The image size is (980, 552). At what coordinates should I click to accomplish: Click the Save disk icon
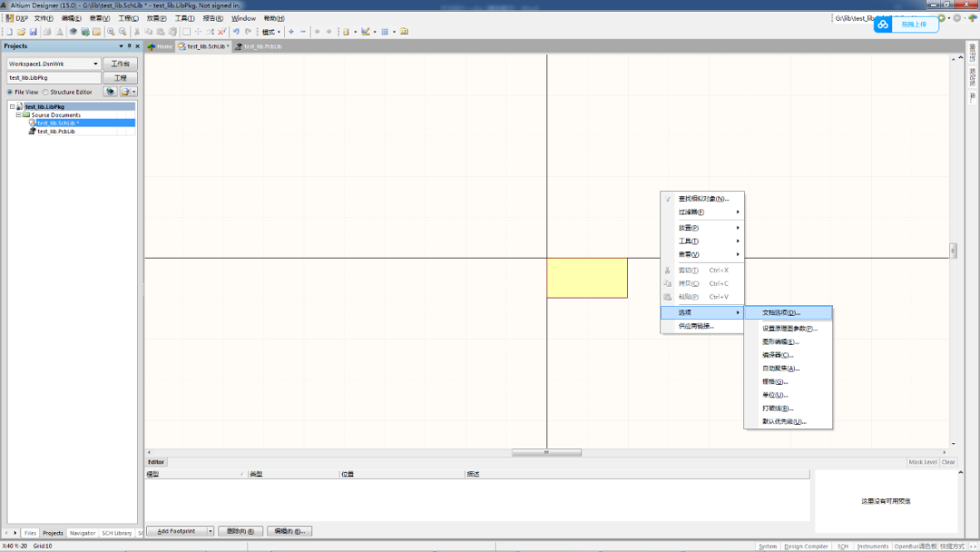click(x=34, y=32)
